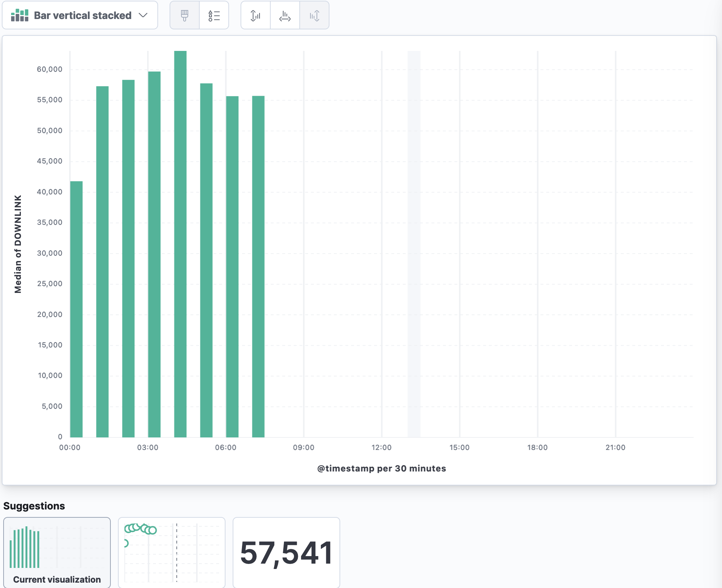This screenshot has width=722, height=588.
Task: Expand the Bar vertical stacked chevron
Action: [x=143, y=15]
